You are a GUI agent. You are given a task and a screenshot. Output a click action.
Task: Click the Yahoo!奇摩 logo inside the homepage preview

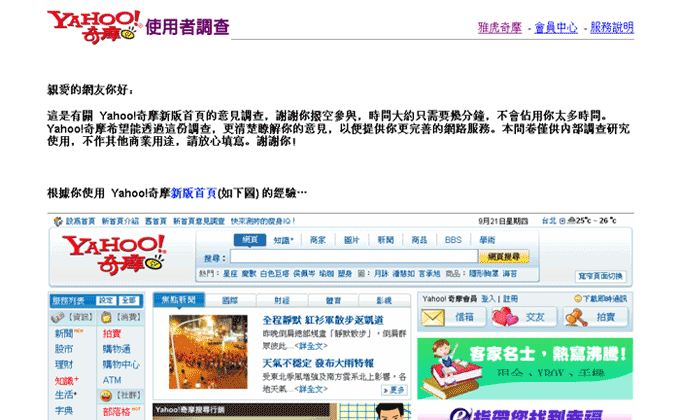[114, 254]
